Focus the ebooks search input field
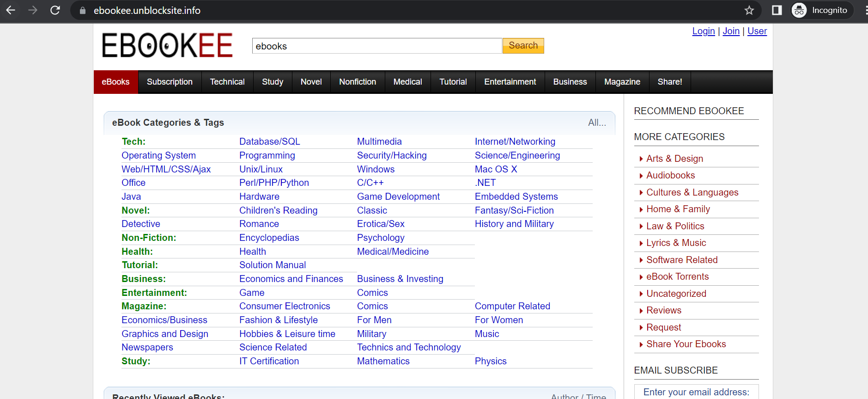This screenshot has width=868, height=399. click(376, 46)
